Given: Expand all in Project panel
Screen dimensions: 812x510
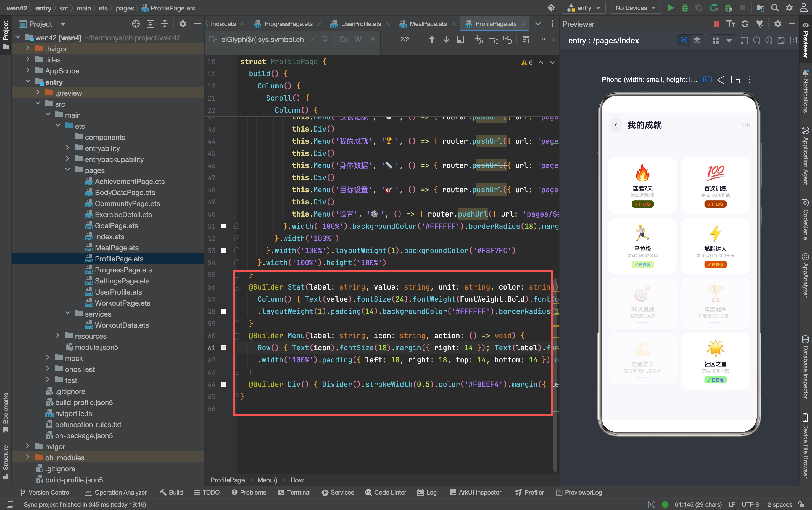Looking at the screenshot, I should 150,24.
